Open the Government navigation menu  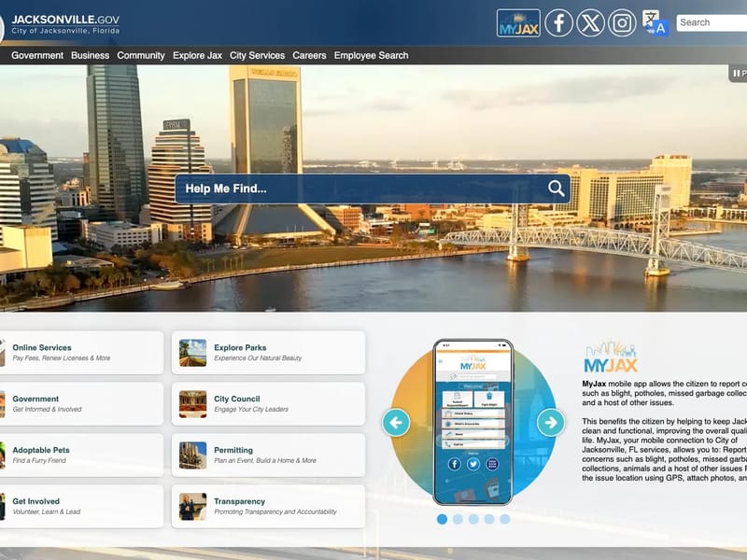(x=37, y=55)
